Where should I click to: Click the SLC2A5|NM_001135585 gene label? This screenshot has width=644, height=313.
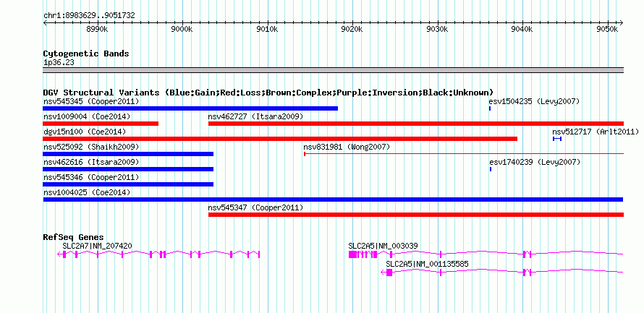tap(427, 264)
